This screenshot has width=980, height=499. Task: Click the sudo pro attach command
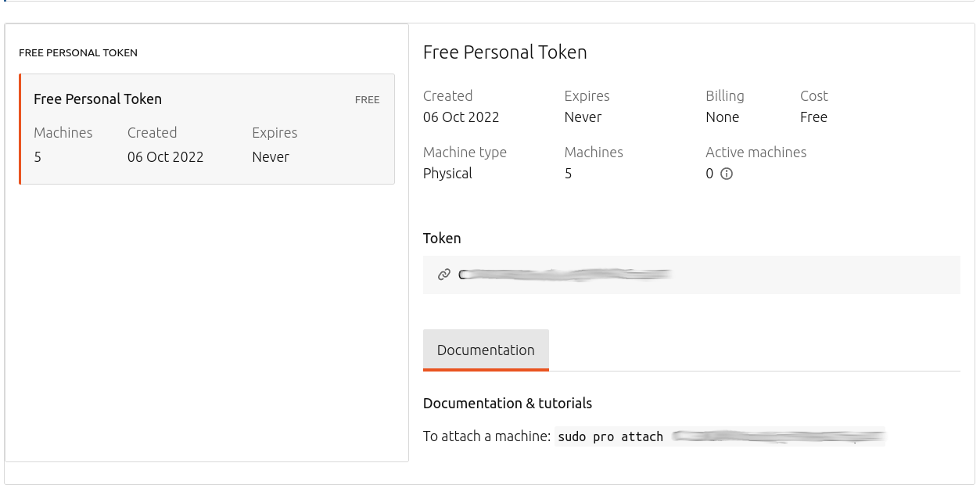(610, 436)
